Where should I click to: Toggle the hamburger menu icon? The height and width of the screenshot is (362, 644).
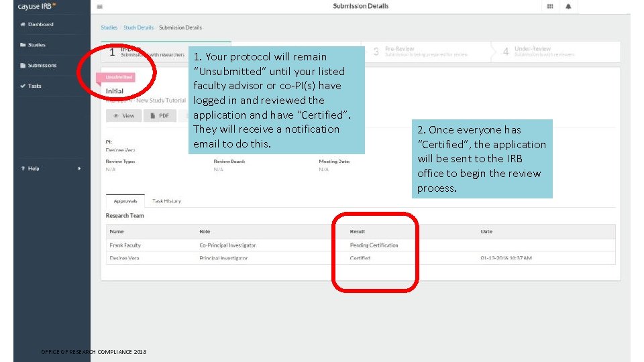click(x=99, y=7)
